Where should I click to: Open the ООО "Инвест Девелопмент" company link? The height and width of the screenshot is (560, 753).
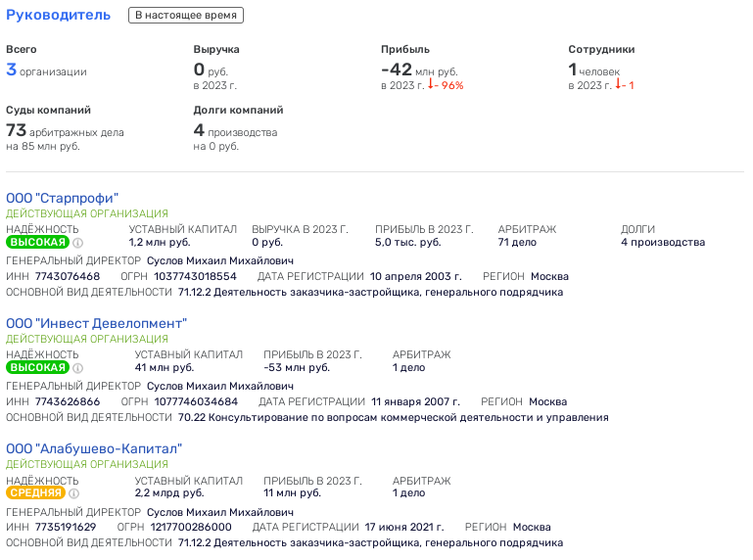(x=96, y=323)
